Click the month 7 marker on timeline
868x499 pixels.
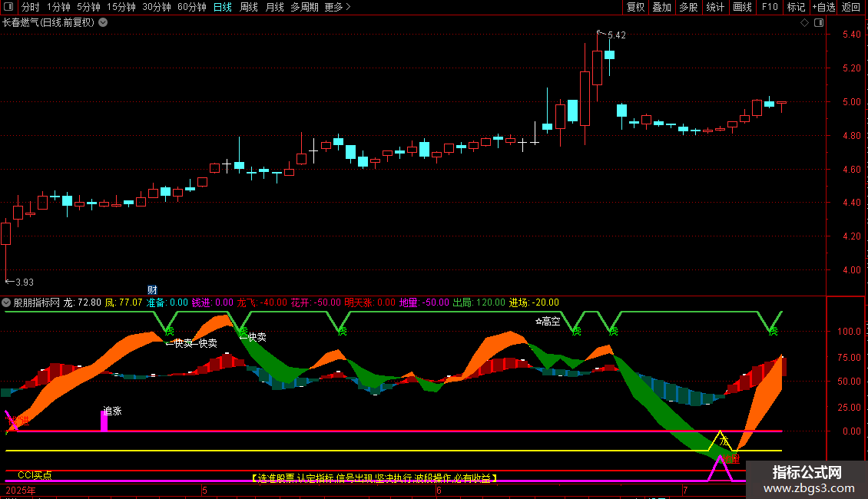tap(685, 491)
